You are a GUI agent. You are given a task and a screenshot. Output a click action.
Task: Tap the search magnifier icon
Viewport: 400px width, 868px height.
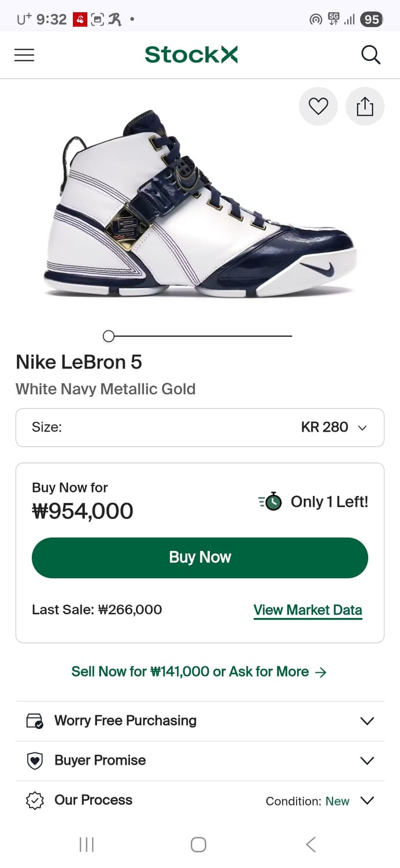tap(371, 55)
